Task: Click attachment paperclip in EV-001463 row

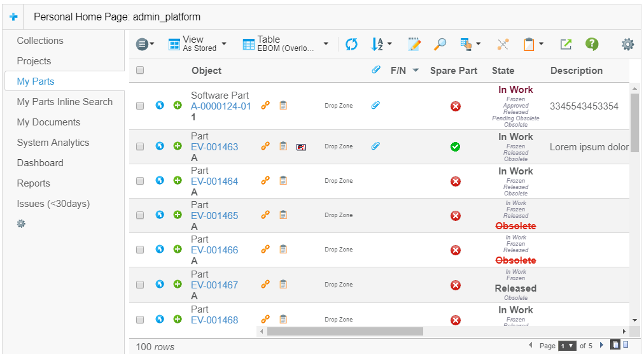Action: [x=375, y=146]
